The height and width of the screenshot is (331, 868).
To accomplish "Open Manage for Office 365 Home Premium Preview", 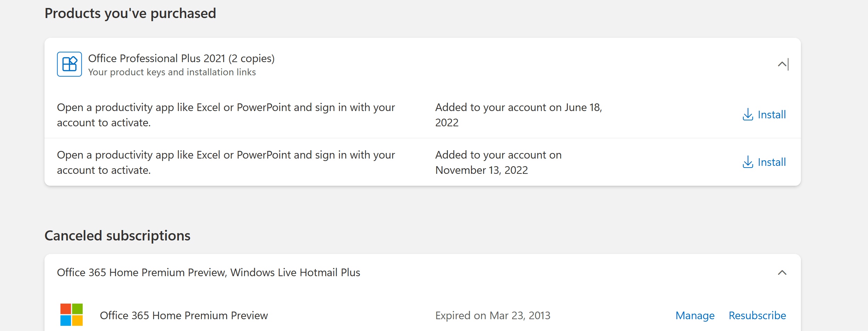I will tap(695, 315).
